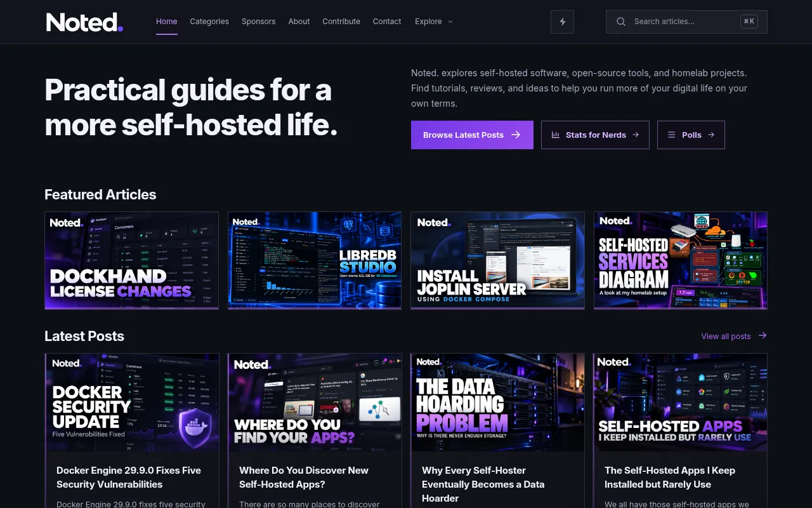The width and height of the screenshot is (812, 508).
Task: Click the Browse Latest Posts button
Action: click(x=472, y=135)
